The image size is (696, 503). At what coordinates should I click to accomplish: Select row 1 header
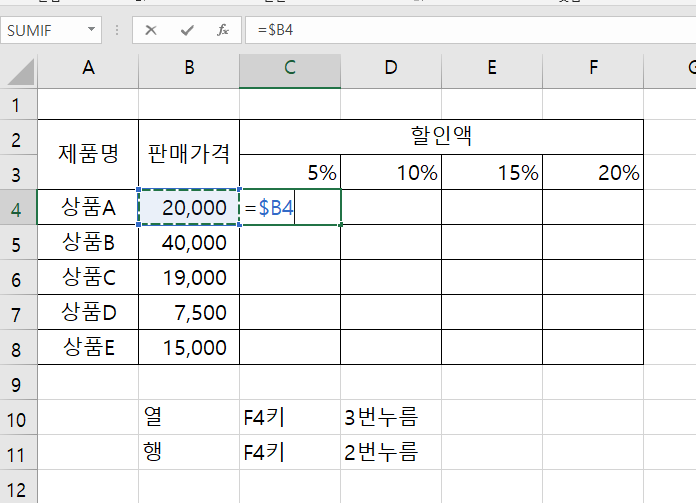(18, 105)
